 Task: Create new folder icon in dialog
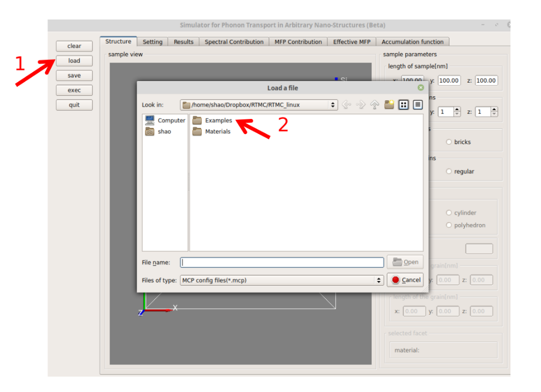pos(389,105)
